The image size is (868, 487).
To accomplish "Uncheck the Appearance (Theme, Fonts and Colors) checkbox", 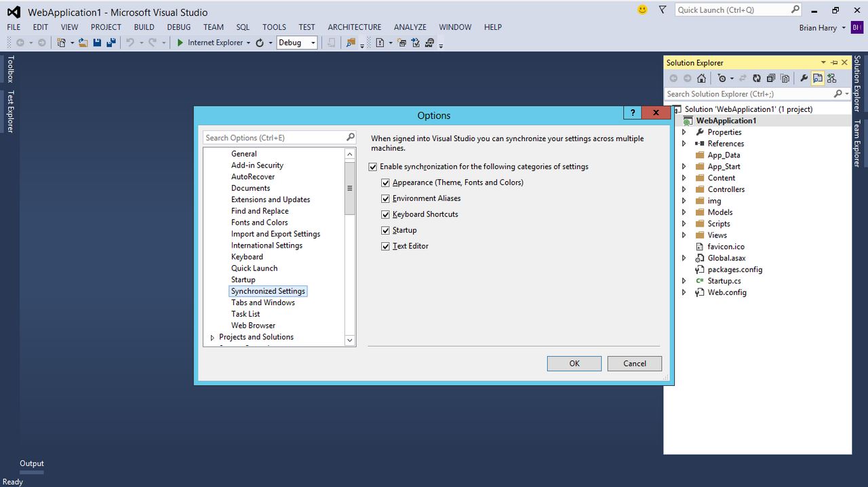I will [x=386, y=182].
